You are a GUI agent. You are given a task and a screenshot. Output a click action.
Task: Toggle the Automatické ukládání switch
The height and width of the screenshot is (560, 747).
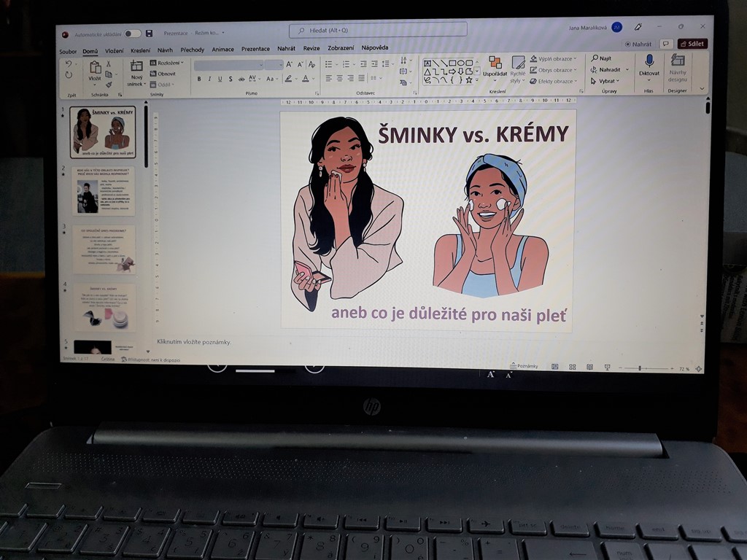pos(132,34)
